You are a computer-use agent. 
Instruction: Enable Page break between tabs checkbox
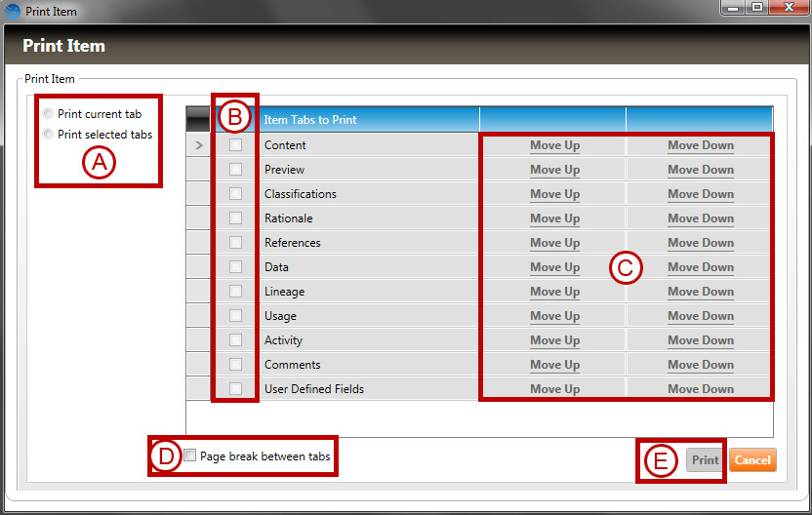[190, 456]
